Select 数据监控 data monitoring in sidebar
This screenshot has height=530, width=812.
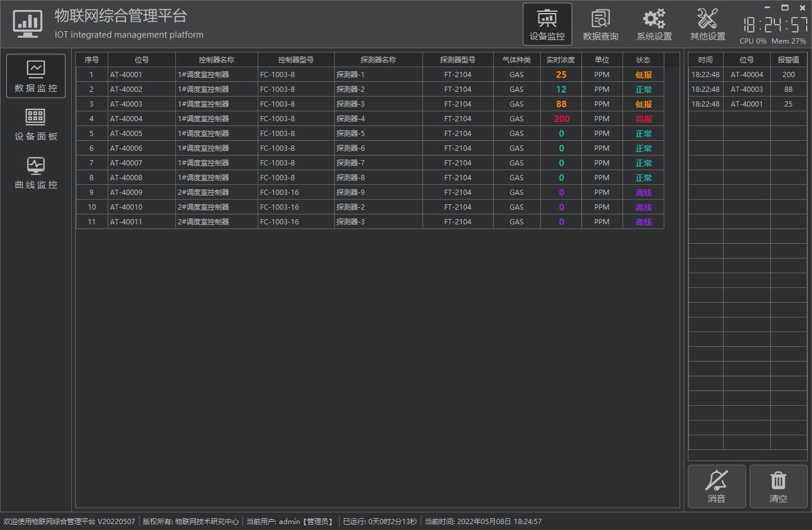[36, 76]
